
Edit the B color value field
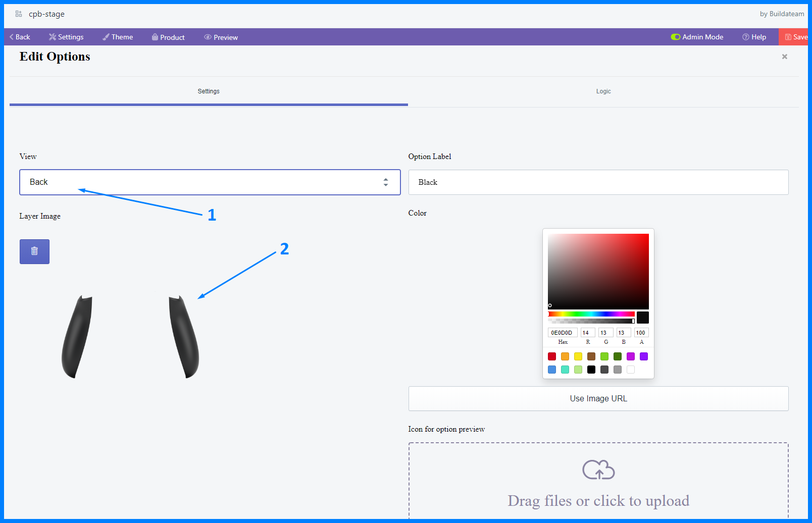(624, 333)
